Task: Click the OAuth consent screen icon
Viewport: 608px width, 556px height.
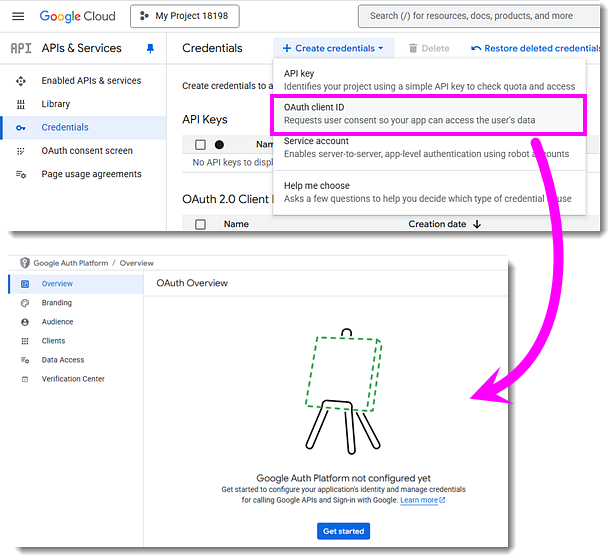Action: [21, 151]
